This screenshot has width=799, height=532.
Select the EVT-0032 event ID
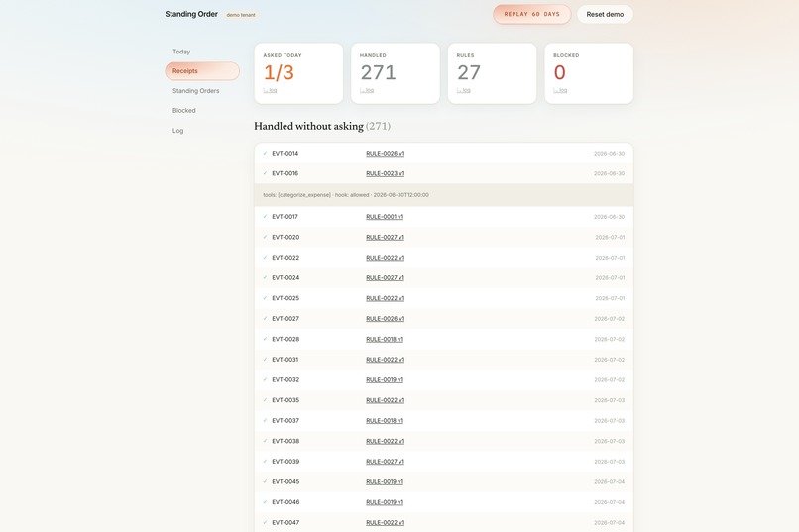coord(285,379)
